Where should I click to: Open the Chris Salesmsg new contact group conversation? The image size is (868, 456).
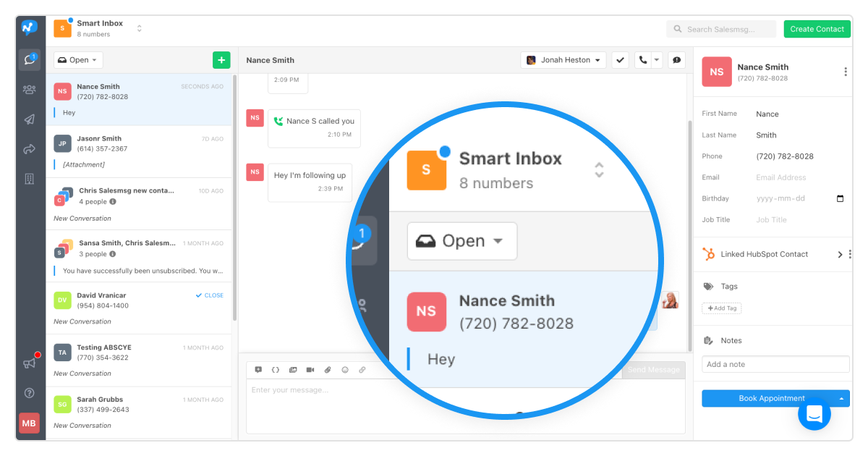click(x=139, y=203)
